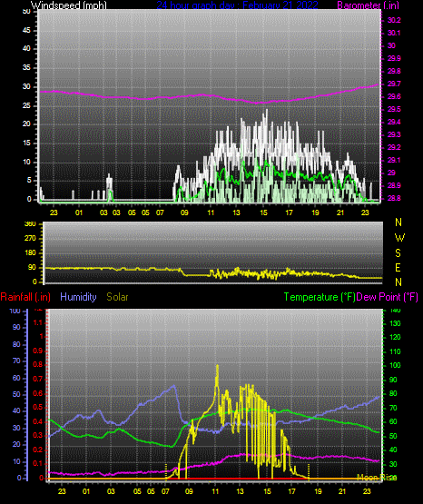Select the "Moon Rise" marker text

pos(377,478)
